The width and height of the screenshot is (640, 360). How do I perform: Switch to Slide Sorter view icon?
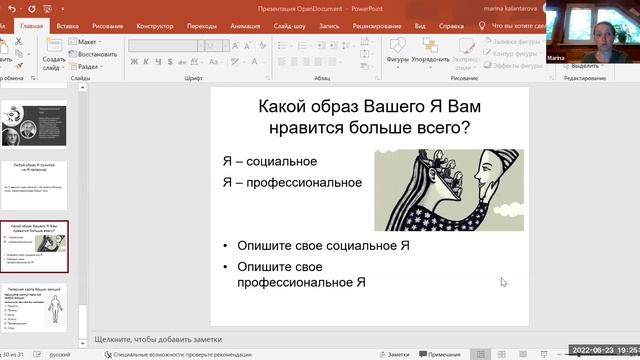coord(502,354)
